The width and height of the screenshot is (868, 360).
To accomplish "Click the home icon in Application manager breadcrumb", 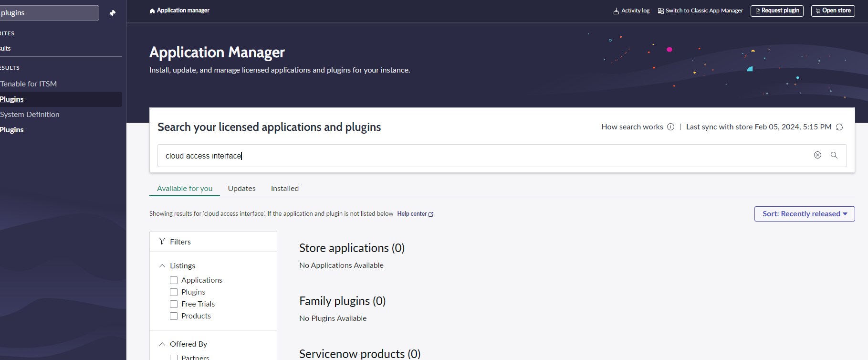I will tap(152, 11).
